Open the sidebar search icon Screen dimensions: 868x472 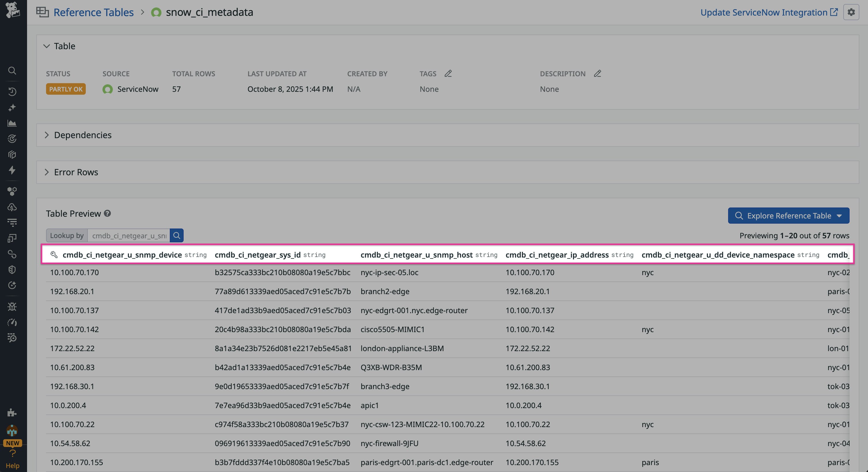pos(12,71)
